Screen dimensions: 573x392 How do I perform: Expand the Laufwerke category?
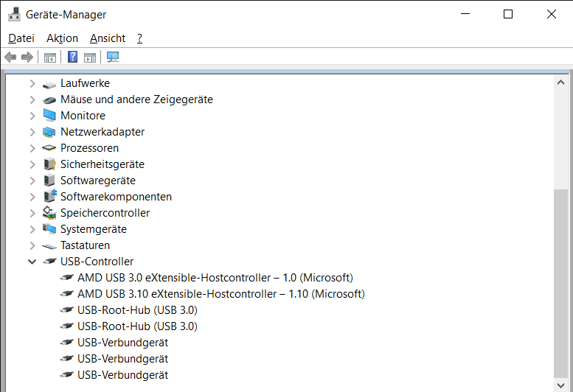tap(32, 83)
